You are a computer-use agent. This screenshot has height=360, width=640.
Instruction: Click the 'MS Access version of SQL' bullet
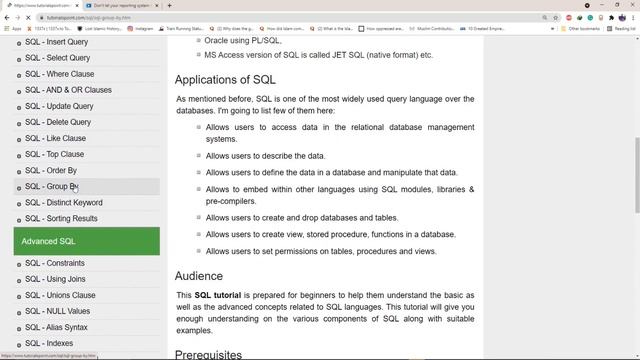click(318, 55)
